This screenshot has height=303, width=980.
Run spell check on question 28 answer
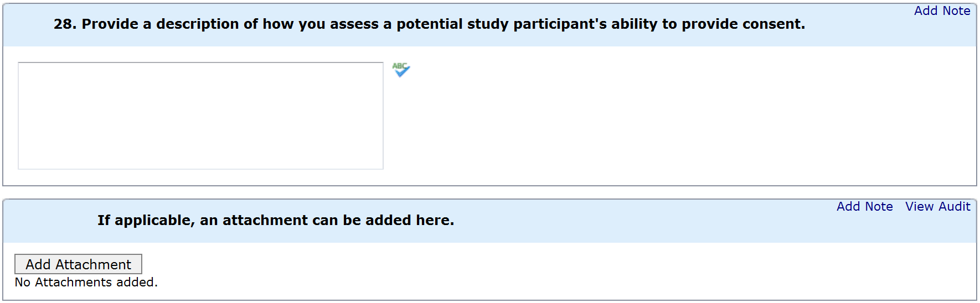401,70
